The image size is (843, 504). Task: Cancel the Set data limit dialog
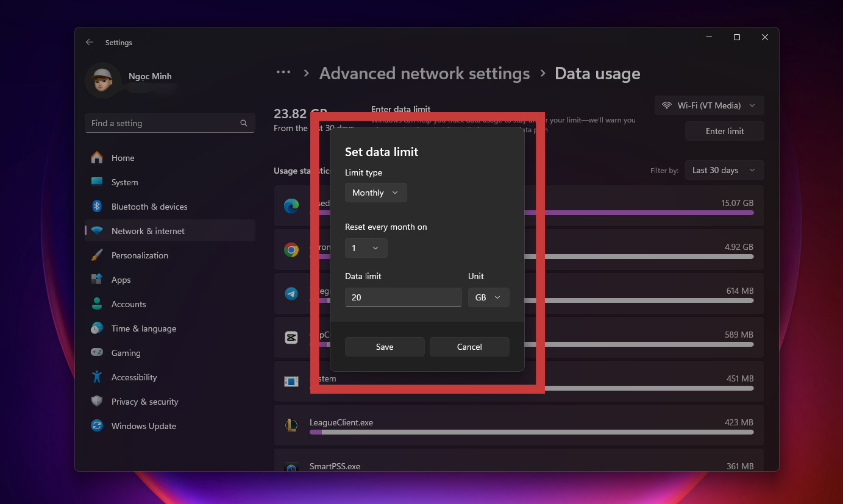point(469,347)
